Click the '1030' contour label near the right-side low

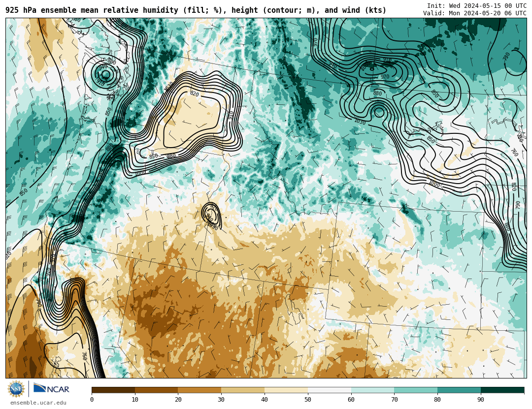point(360,122)
